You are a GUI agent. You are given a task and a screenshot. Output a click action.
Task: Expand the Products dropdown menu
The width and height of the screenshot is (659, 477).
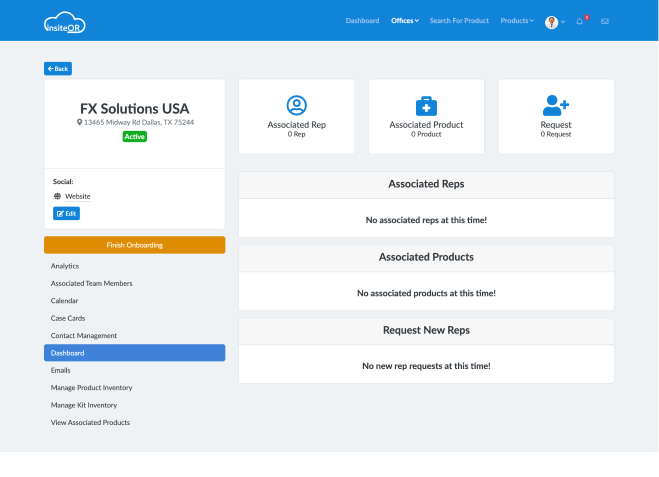pyautogui.click(x=517, y=21)
